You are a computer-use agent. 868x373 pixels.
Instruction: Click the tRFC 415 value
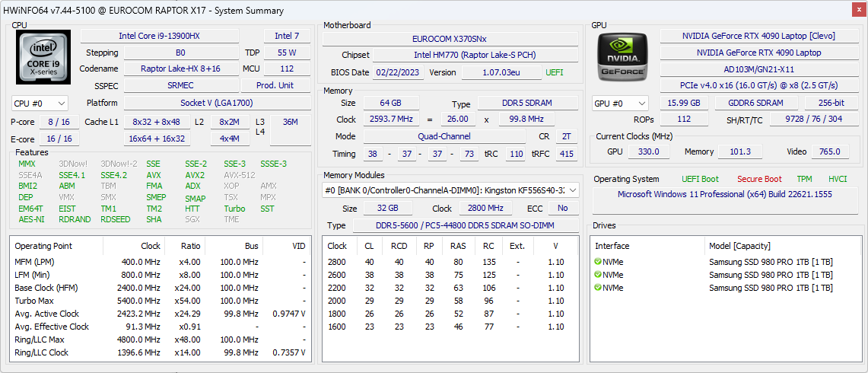click(x=566, y=154)
